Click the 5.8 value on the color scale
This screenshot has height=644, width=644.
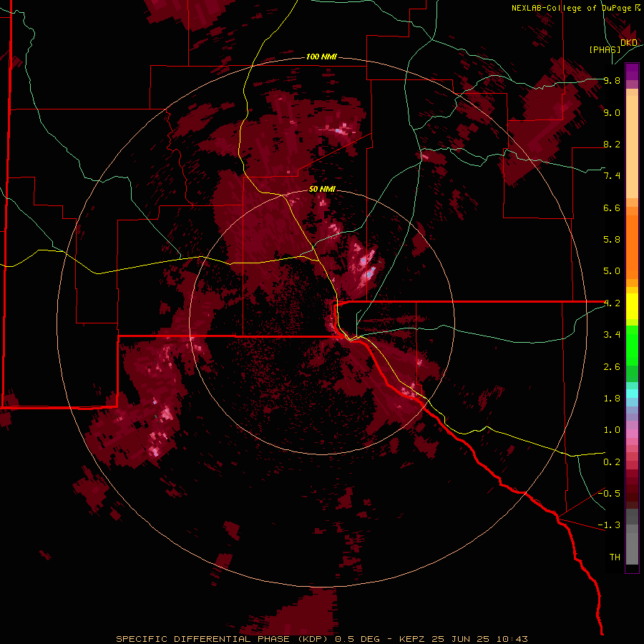click(x=612, y=240)
